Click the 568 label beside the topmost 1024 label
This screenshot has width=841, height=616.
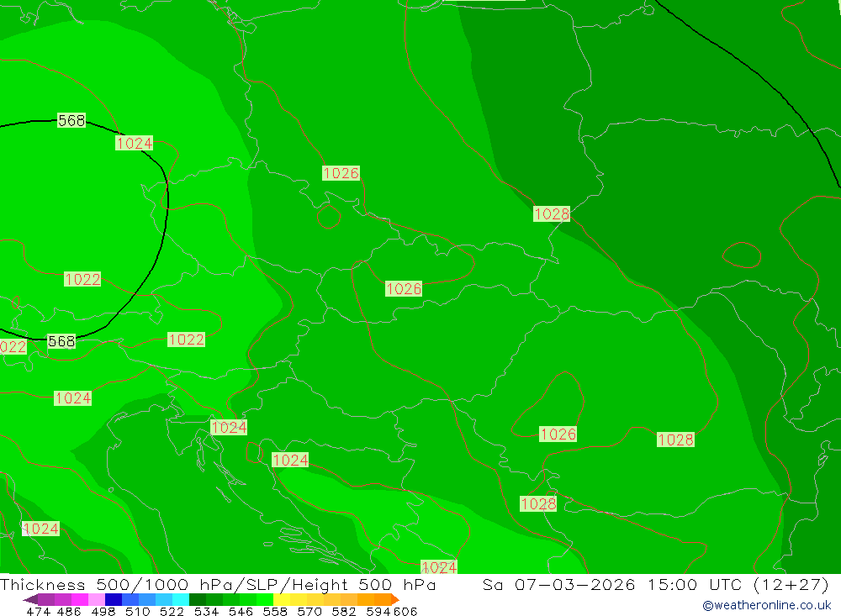71,121
